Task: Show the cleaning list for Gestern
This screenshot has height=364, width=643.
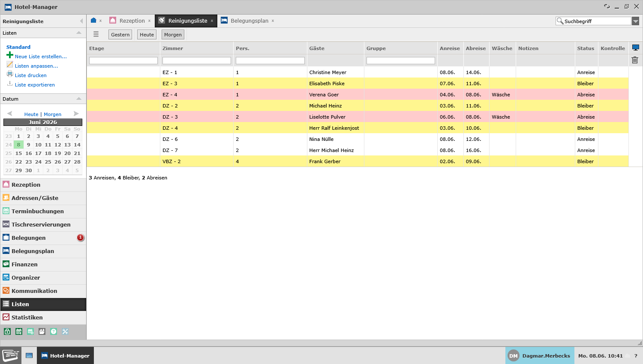Action: [x=120, y=35]
